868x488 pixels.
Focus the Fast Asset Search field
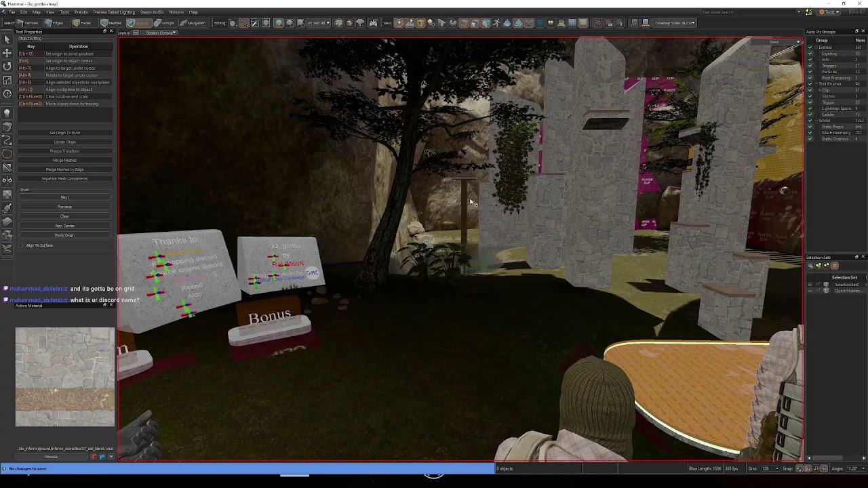tap(749, 12)
